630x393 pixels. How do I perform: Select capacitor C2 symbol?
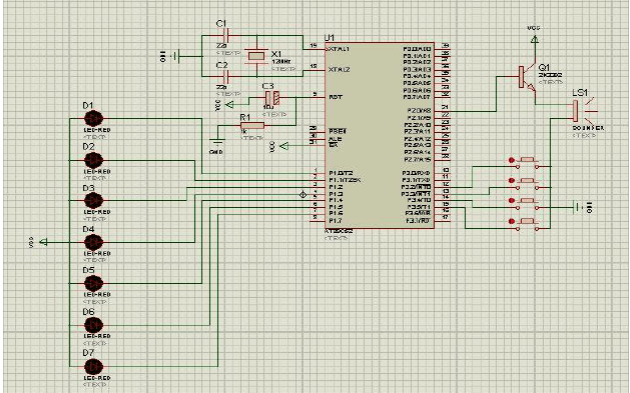[x=225, y=76]
